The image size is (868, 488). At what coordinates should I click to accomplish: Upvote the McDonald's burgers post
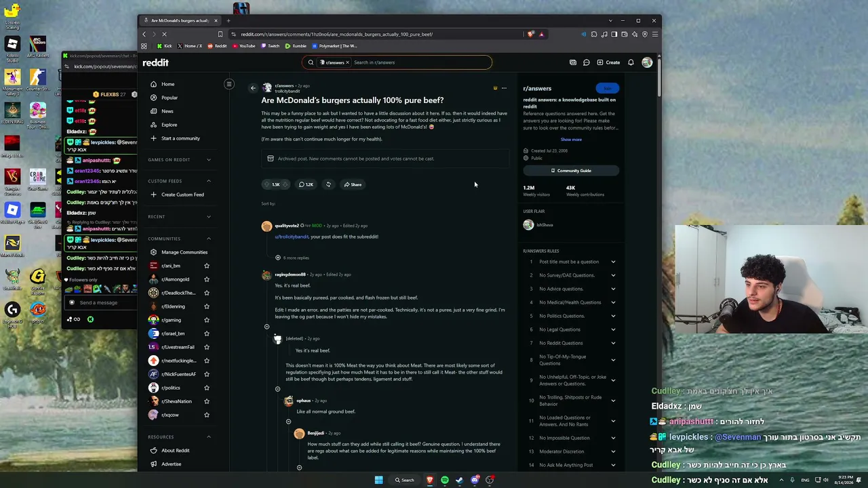click(x=267, y=184)
